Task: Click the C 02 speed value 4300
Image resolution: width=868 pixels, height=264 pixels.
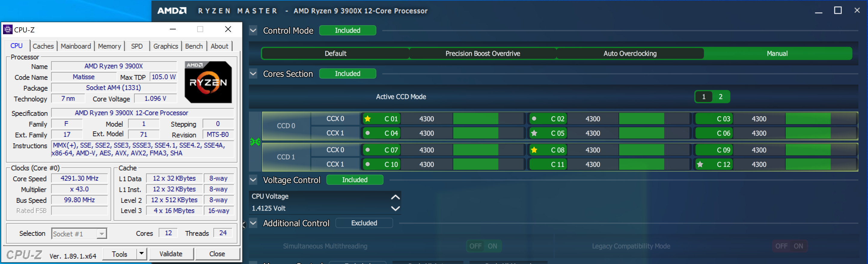Action: [x=593, y=119]
